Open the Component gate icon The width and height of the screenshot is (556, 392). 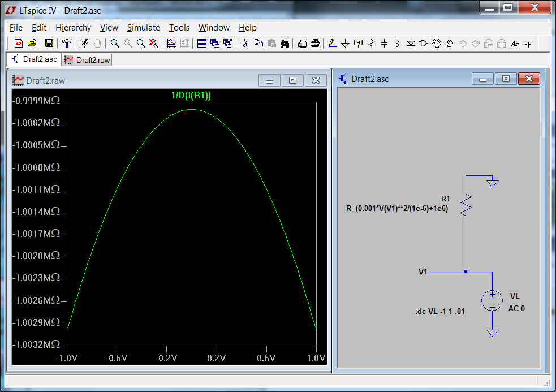(424, 44)
